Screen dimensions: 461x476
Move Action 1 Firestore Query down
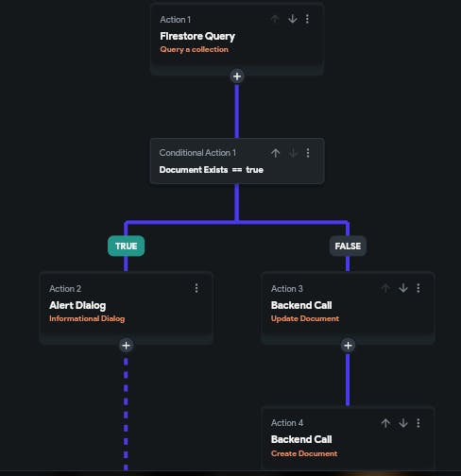pyautogui.click(x=293, y=19)
